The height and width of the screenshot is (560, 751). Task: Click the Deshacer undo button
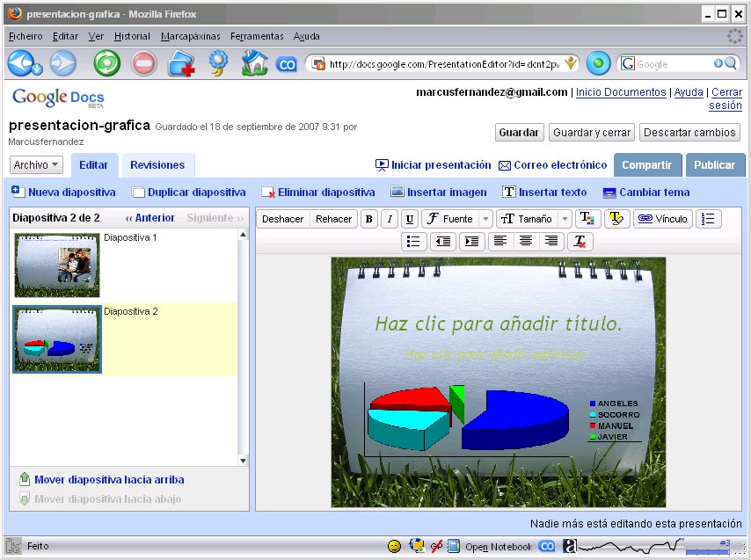click(x=282, y=219)
